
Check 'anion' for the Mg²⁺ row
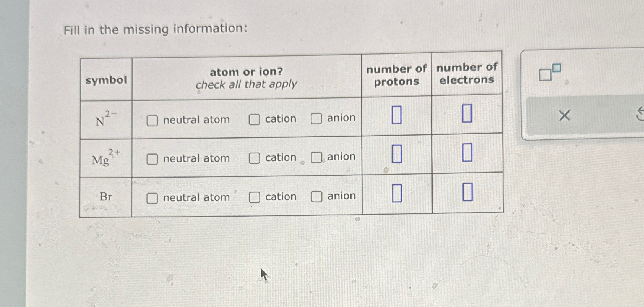(316, 158)
